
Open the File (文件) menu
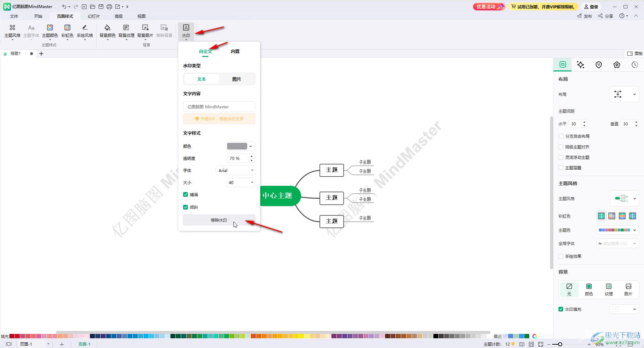tap(14, 16)
